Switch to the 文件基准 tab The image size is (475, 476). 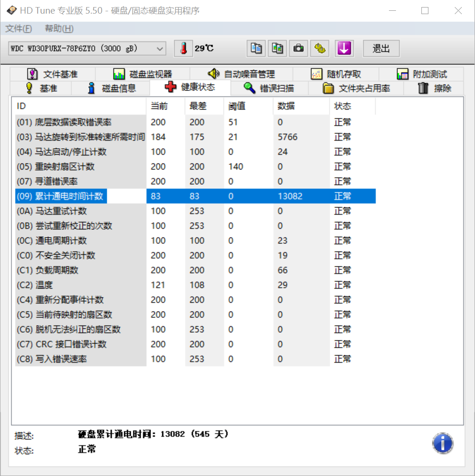pyautogui.click(x=53, y=74)
